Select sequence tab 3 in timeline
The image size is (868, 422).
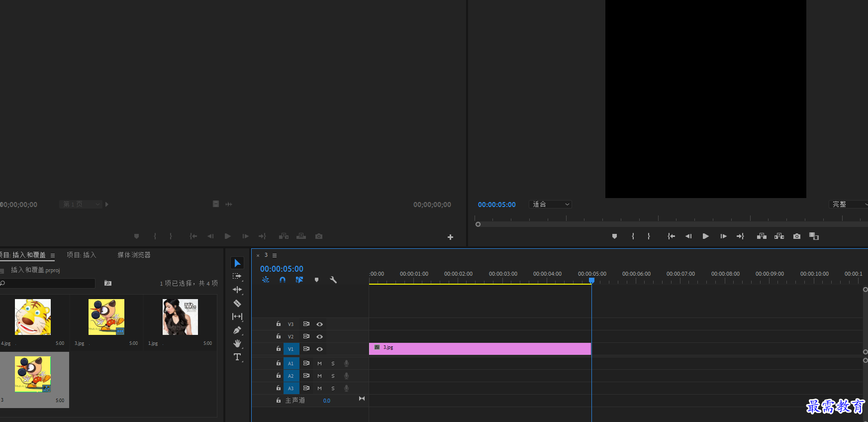tap(266, 255)
